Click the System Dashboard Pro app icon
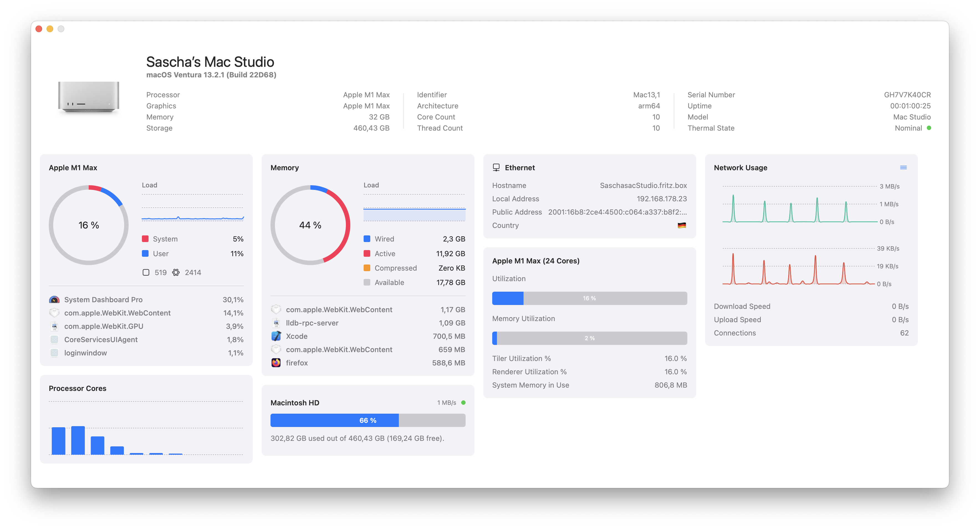Viewport: 980px width, 529px height. pos(54,299)
